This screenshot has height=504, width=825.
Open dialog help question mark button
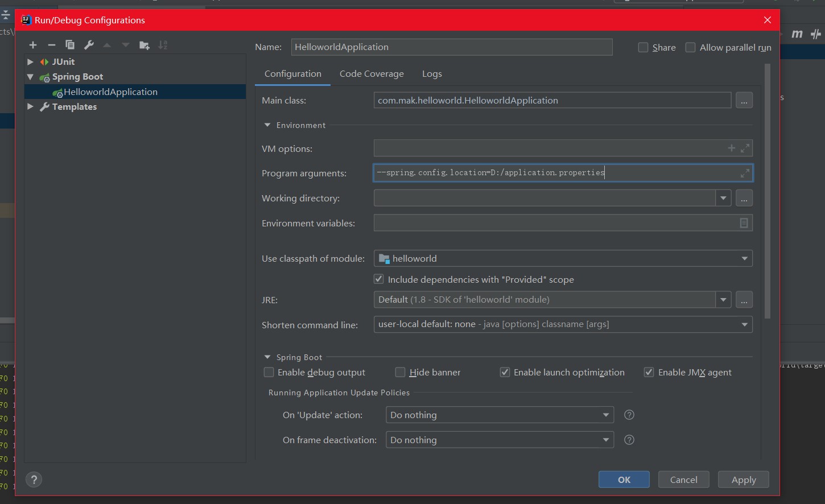34,480
